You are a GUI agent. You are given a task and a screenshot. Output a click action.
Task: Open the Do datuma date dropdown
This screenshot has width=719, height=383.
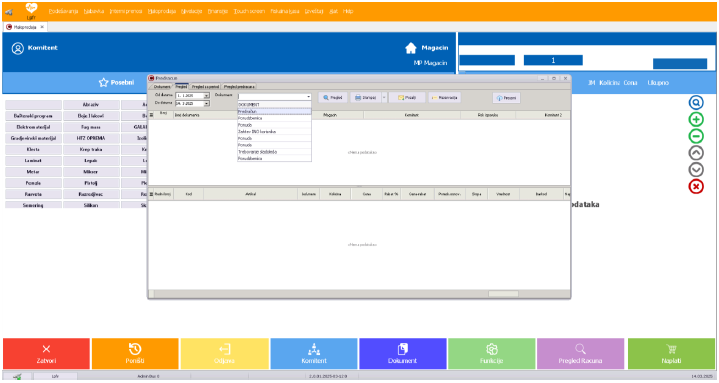click(x=207, y=104)
